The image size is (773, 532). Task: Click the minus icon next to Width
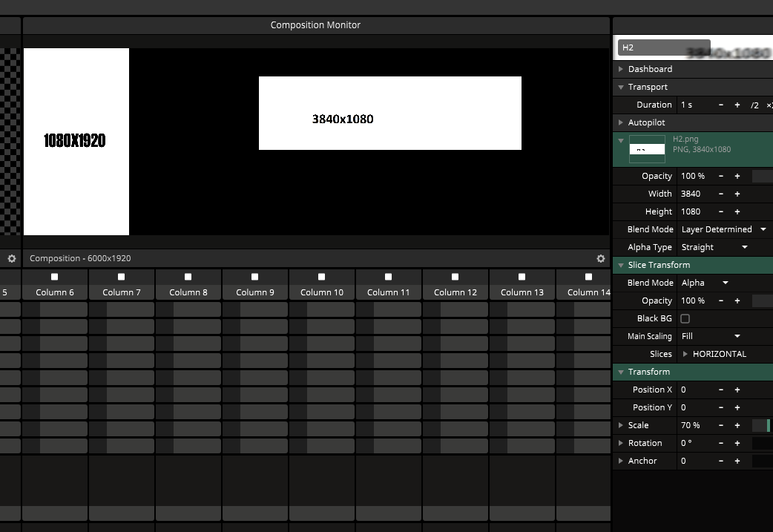click(x=720, y=194)
